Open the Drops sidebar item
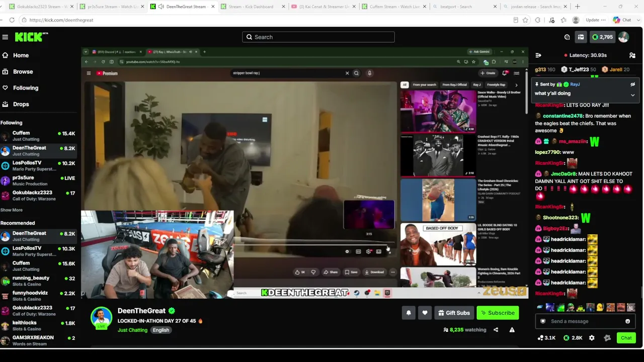Screen dimensions: 644x362 click(21, 104)
